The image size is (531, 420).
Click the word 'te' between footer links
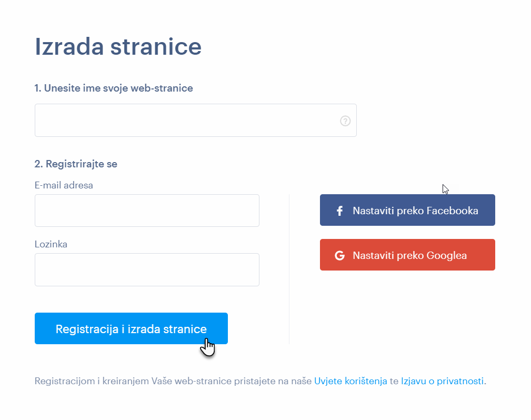click(394, 381)
